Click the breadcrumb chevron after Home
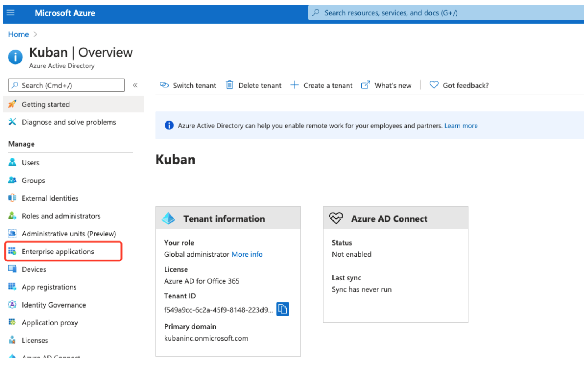 click(35, 34)
